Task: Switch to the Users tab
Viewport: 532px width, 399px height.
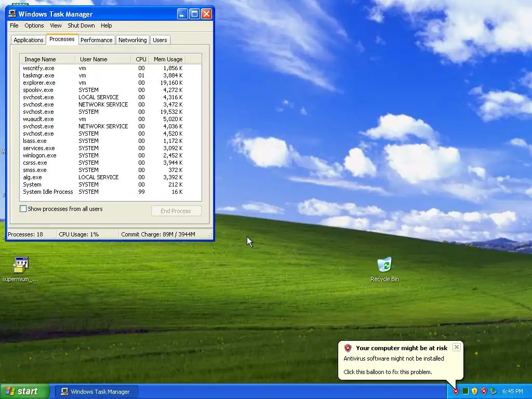Action: coord(160,40)
